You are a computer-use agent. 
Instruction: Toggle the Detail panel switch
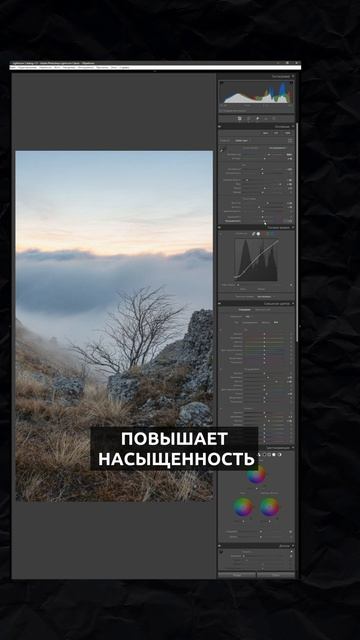[x=219, y=546]
